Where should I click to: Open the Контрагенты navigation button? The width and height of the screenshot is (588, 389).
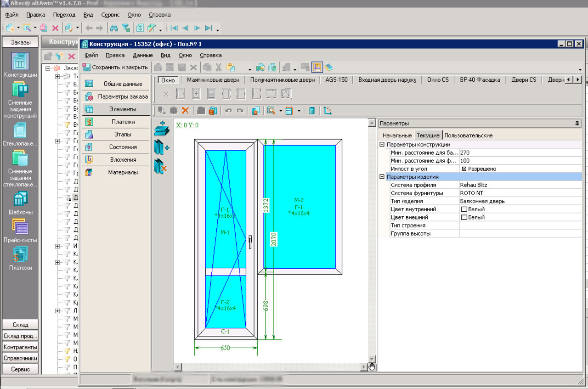pyautogui.click(x=20, y=347)
